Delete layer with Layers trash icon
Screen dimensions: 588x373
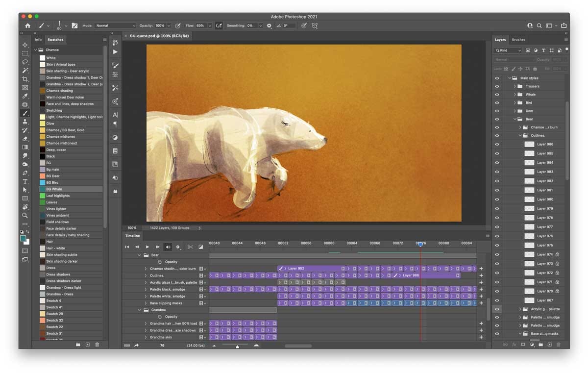(558, 345)
